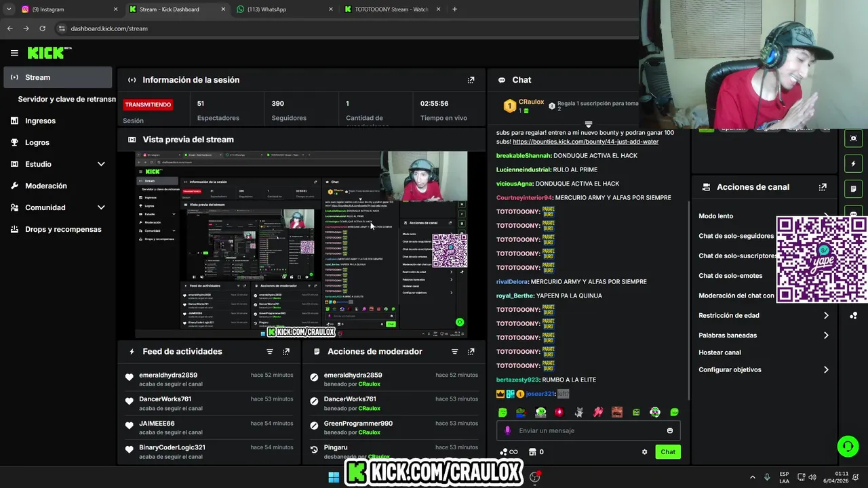Expand the Comunidad sidebar section
Viewport: 868px width, 488px height.
click(x=101, y=207)
